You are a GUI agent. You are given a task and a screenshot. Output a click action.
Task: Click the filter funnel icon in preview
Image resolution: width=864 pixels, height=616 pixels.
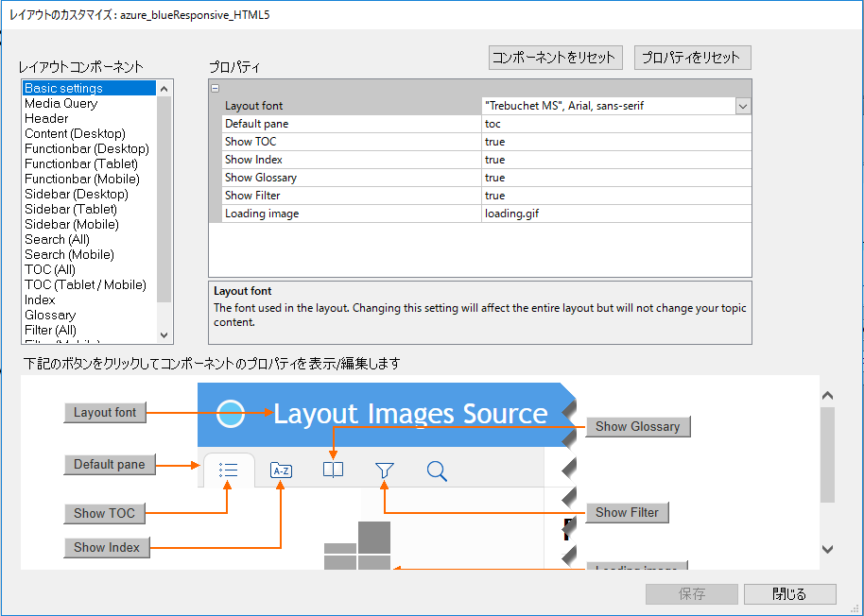click(384, 471)
